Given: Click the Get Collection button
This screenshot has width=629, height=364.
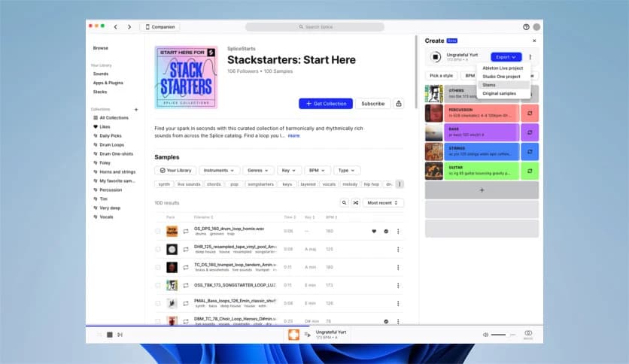Looking at the screenshot, I should tap(325, 104).
